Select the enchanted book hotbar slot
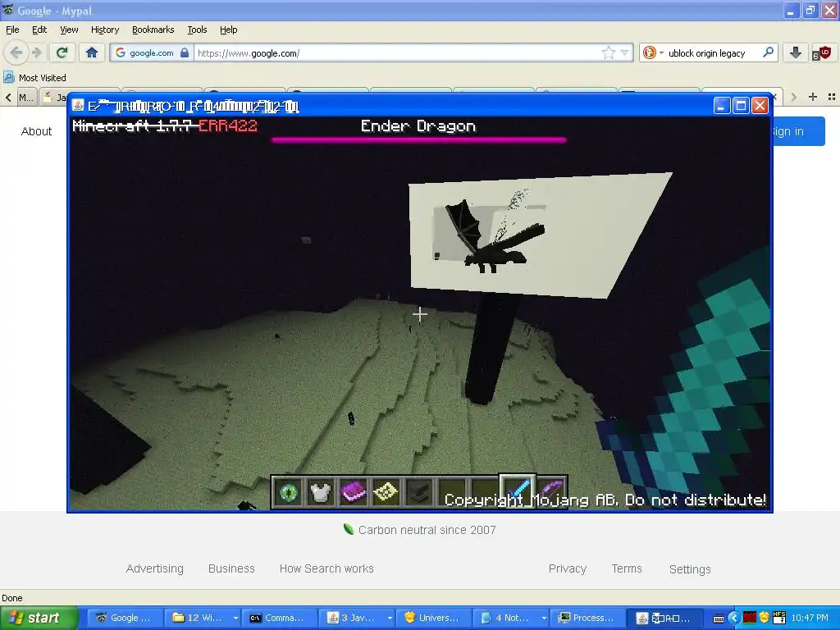 click(x=353, y=492)
